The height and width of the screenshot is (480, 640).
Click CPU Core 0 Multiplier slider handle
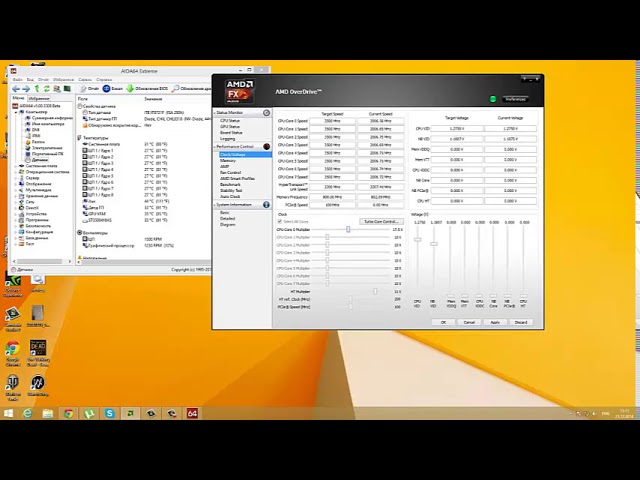point(348,229)
